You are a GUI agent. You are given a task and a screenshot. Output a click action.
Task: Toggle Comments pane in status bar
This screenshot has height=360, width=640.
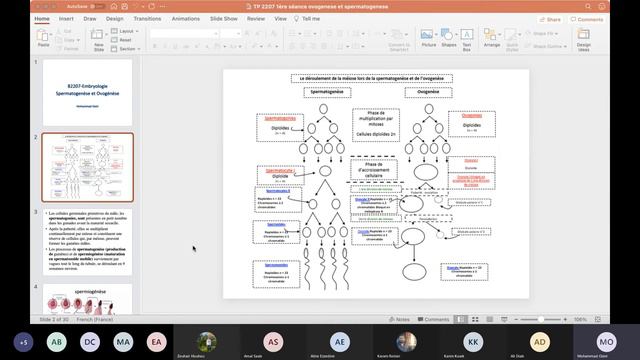[x=433, y=319]
